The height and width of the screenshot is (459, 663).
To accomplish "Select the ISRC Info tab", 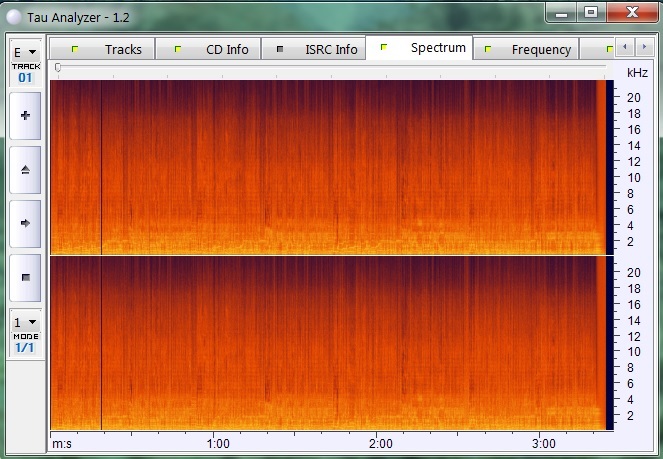I will [x=318, y=49].
